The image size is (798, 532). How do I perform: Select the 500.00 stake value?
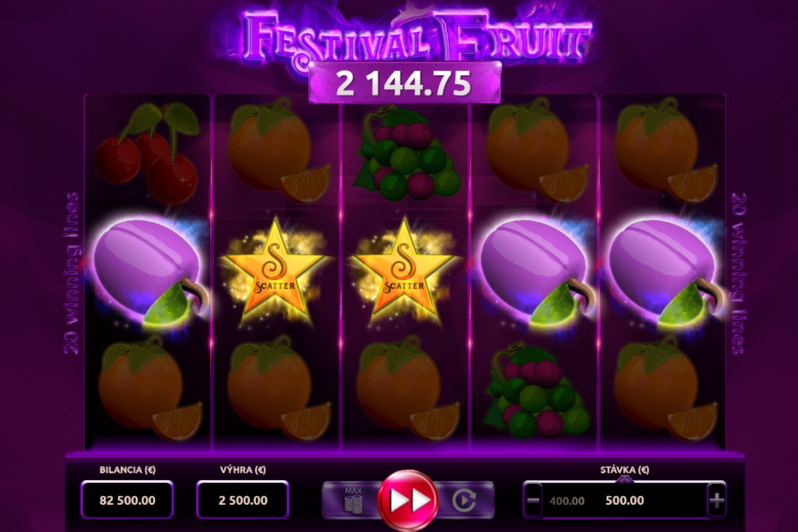pyautogui.click(x=624, y=501)
